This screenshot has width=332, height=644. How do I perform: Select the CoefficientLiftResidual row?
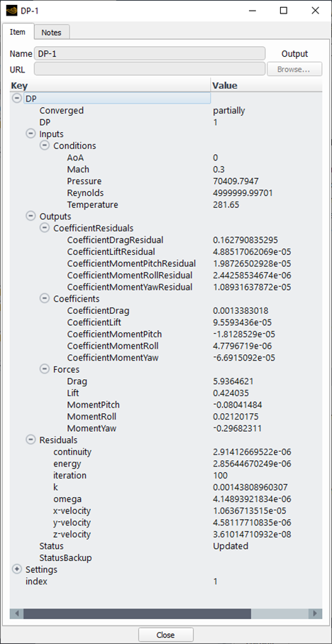pyautogui.click(x=166, y=252)
